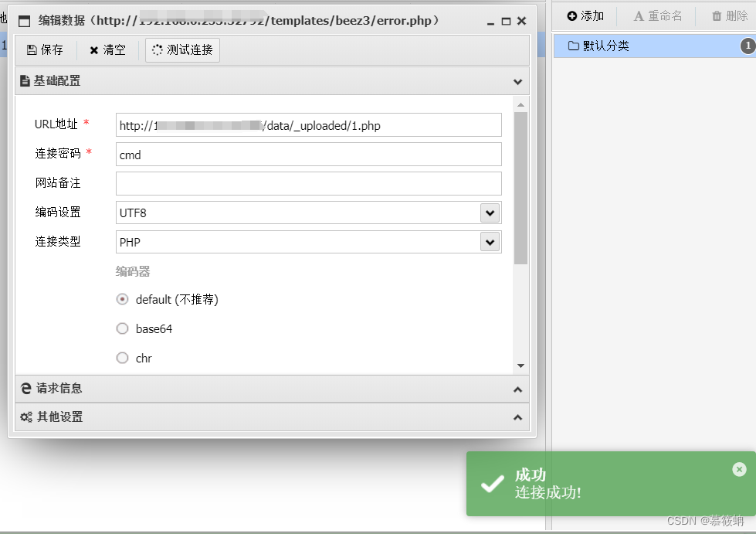Click the 重命名 button in category panel
This screenshot has width=756, height=534.
tap(658, 16)
